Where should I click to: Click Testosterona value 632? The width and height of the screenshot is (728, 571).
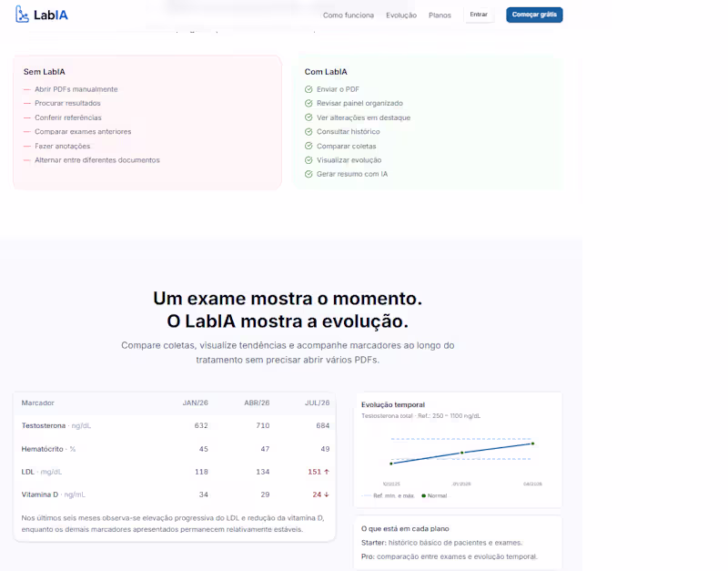click(201, 425)
